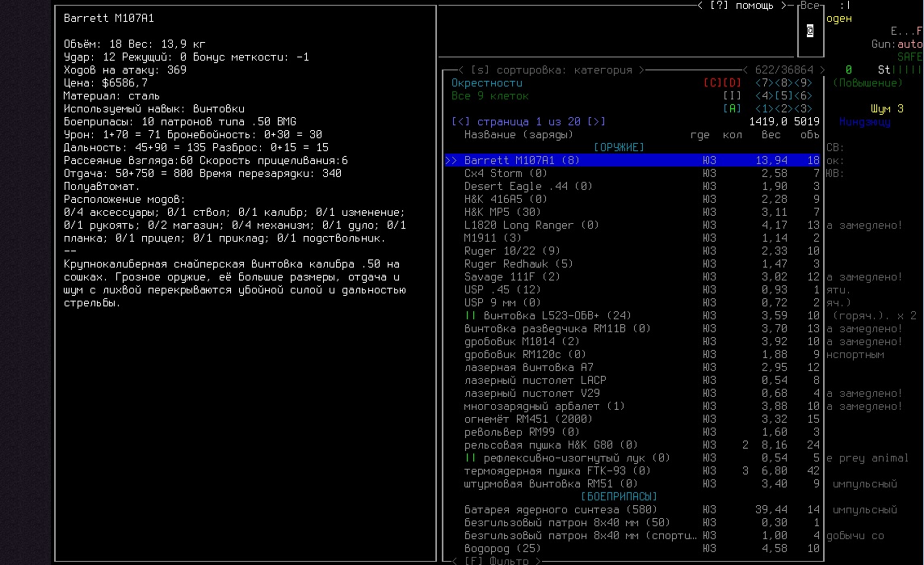Click the вес column header

771,134
